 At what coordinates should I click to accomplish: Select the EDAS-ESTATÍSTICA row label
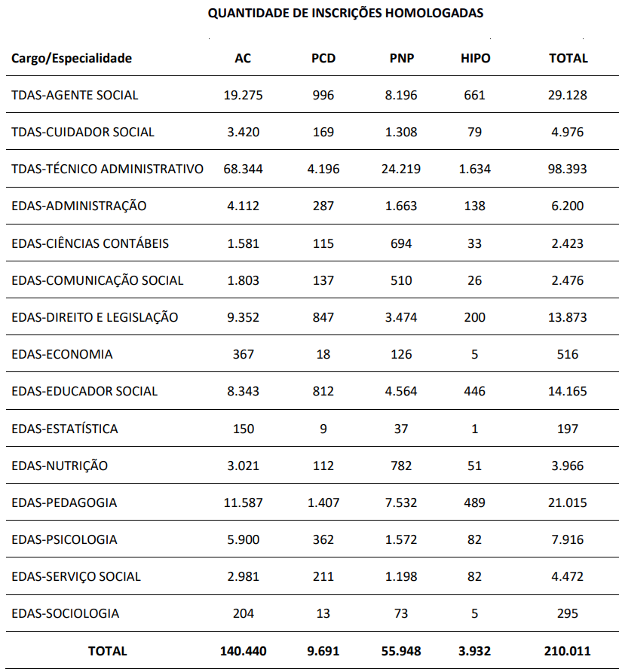pyautogui.click(x=64, y=429)
